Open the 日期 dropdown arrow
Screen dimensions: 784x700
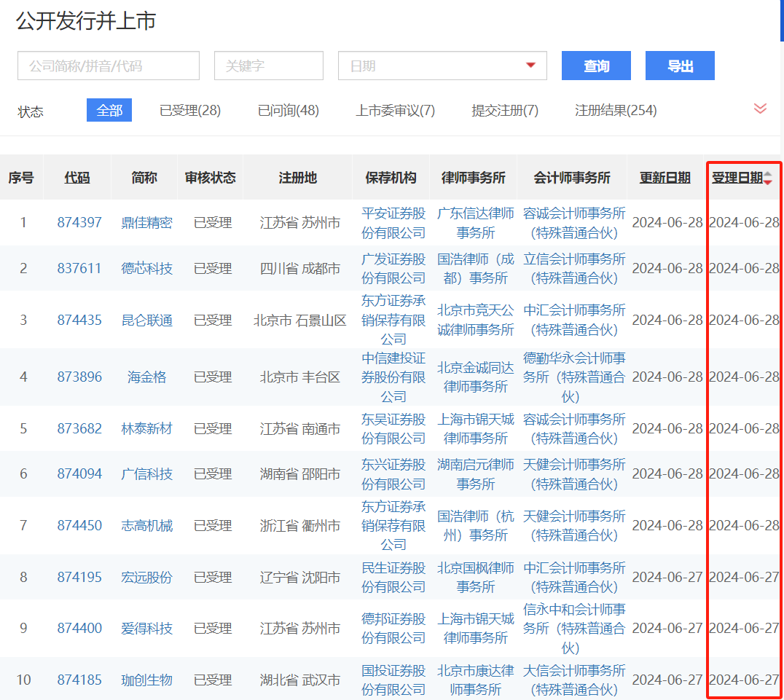pyautogui.click(x=530, y=66)
